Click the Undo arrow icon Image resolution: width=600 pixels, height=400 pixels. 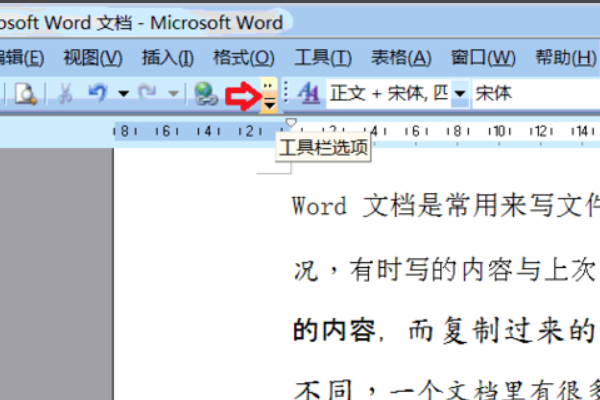click(x=98, y=93)
